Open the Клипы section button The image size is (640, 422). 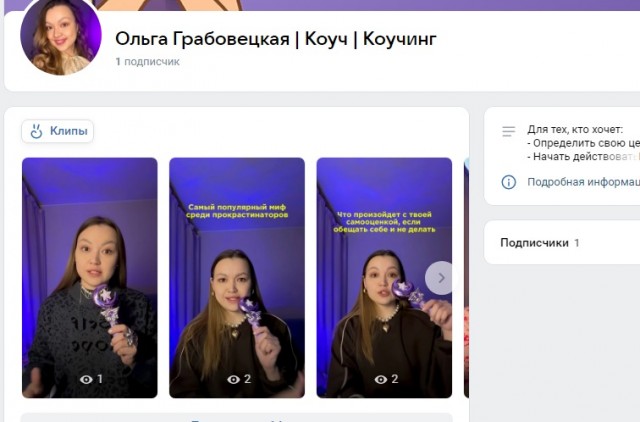(58, 131)
